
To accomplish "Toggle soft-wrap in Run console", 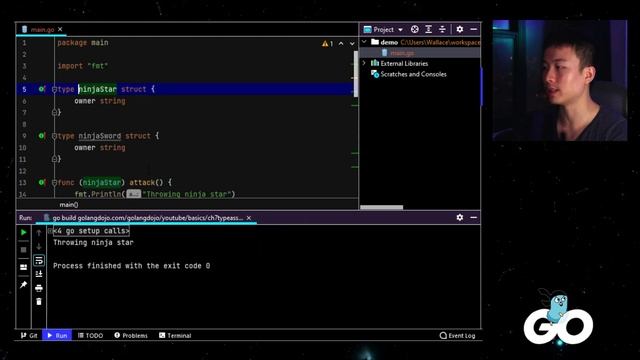I will tap(39, 260).
